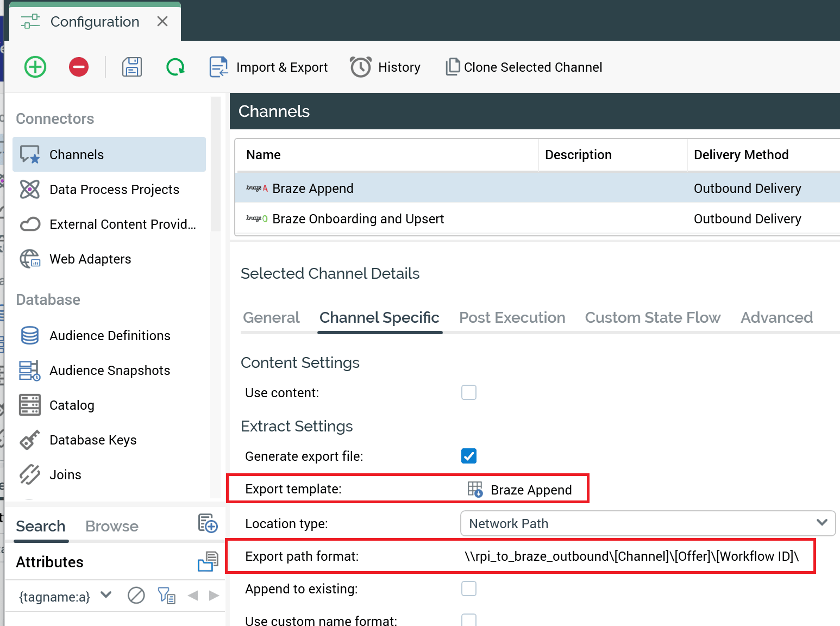
Task: Switch to the Advanced tab
Action: click(776, 317)
